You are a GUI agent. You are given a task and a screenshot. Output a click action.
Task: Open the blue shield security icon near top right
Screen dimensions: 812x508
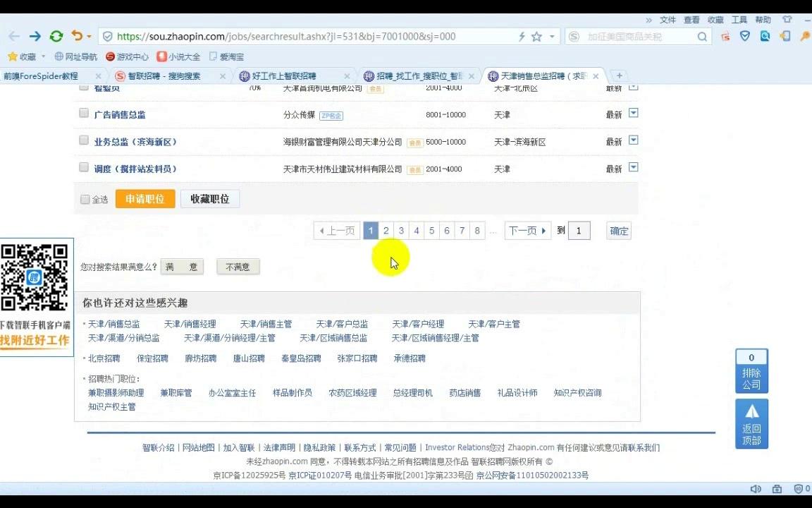click(x=744, y=35)
